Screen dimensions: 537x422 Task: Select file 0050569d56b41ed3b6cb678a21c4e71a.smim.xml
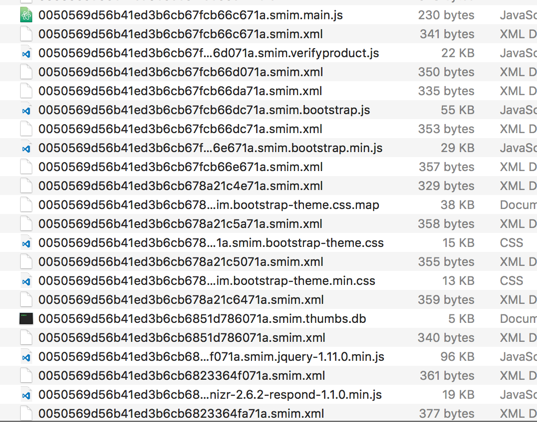268,186
